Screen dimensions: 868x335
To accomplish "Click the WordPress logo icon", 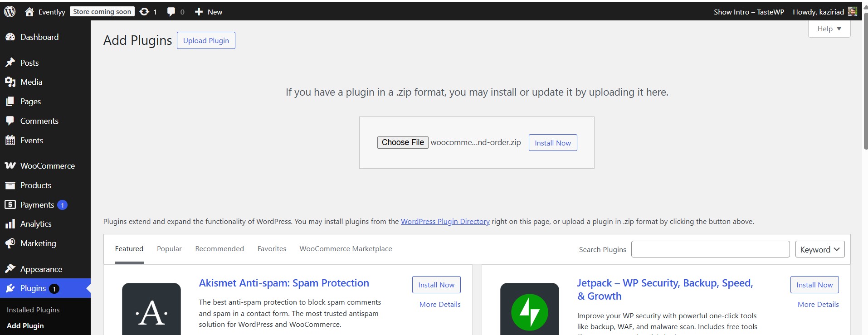I will pos(10,12).
